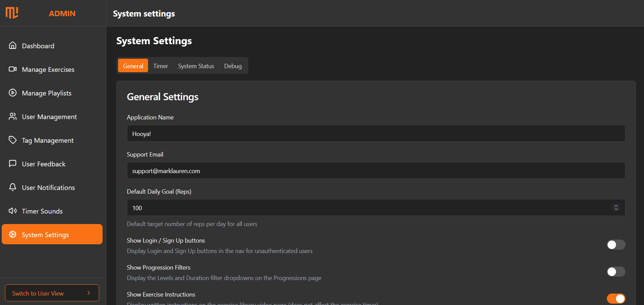Click the Show Login / Sign Up buttons label

click(166, 241)
